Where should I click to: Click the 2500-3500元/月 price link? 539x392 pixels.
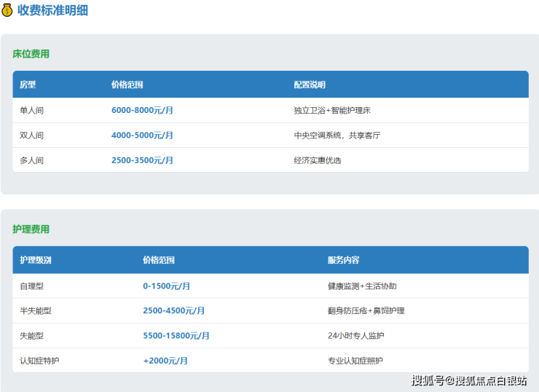pyautogui.click(x=142, y=160)
